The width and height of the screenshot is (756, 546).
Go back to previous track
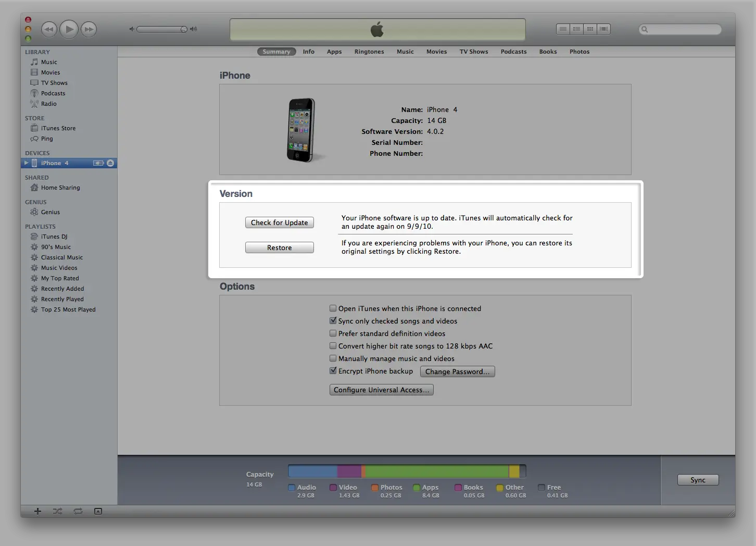tap(49, 30)
